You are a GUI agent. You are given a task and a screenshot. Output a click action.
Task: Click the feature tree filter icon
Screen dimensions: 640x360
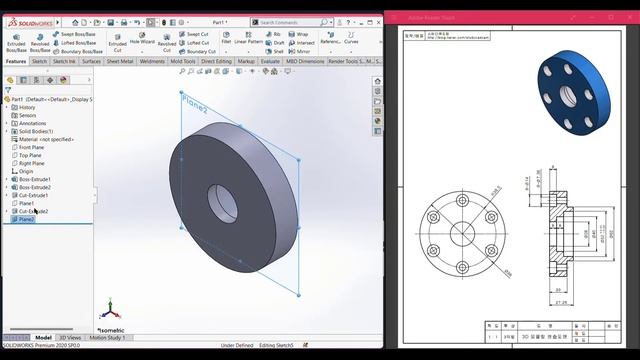pos(8,90)
